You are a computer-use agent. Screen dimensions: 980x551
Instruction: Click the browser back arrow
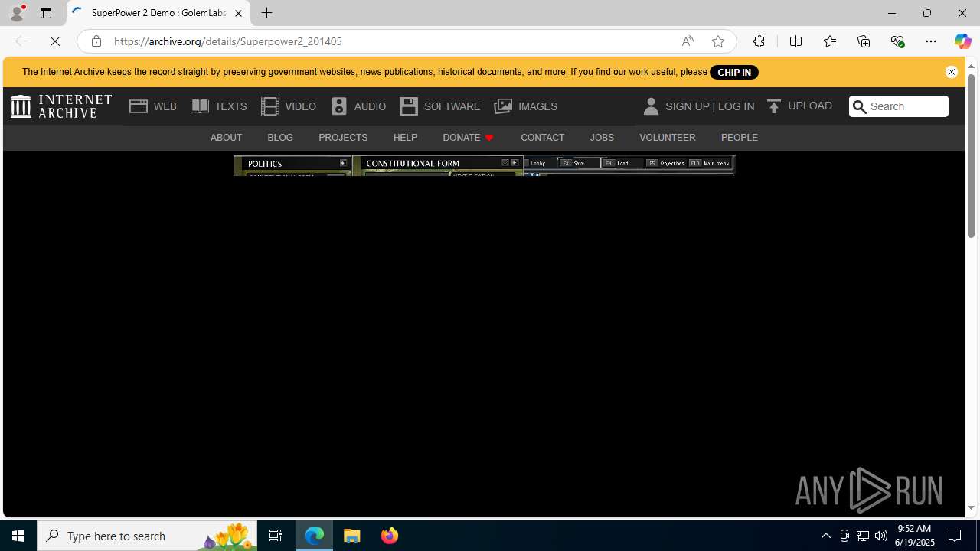click(x=21, y=41)
